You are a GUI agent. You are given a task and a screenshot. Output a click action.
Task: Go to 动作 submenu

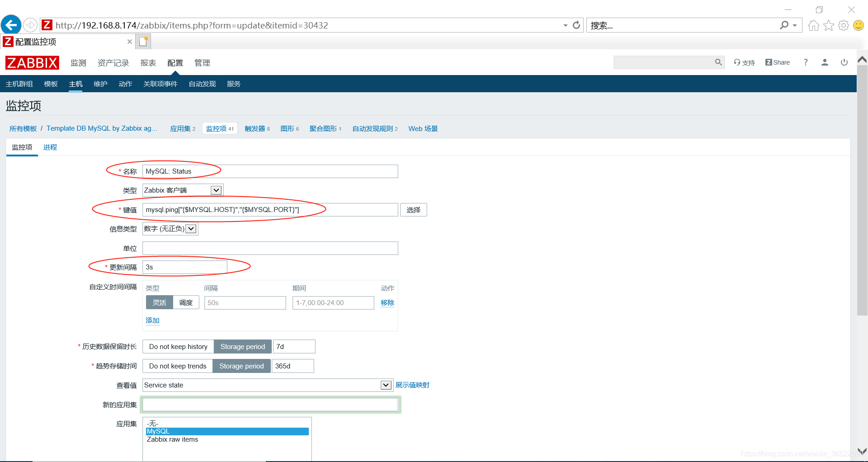click(125, 84)
